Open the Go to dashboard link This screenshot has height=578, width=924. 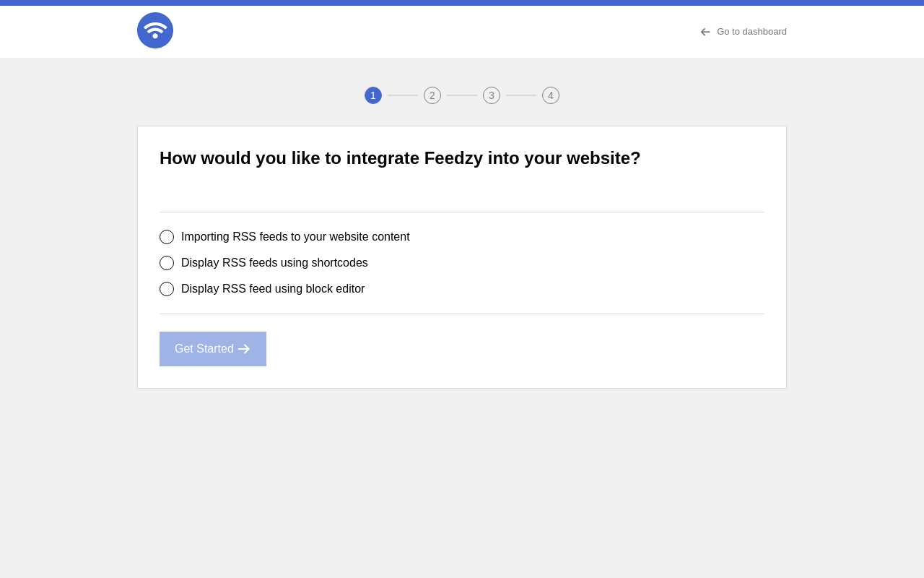[x=744, y=32]
